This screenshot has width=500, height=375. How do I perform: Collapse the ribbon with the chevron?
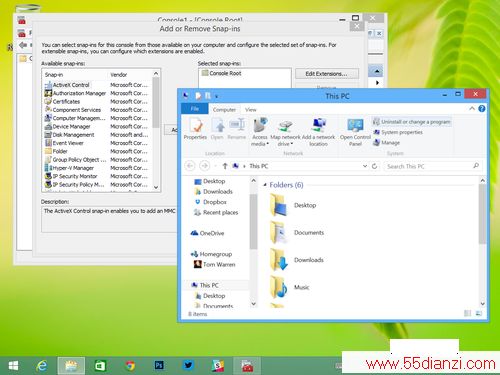pos(472,109)
